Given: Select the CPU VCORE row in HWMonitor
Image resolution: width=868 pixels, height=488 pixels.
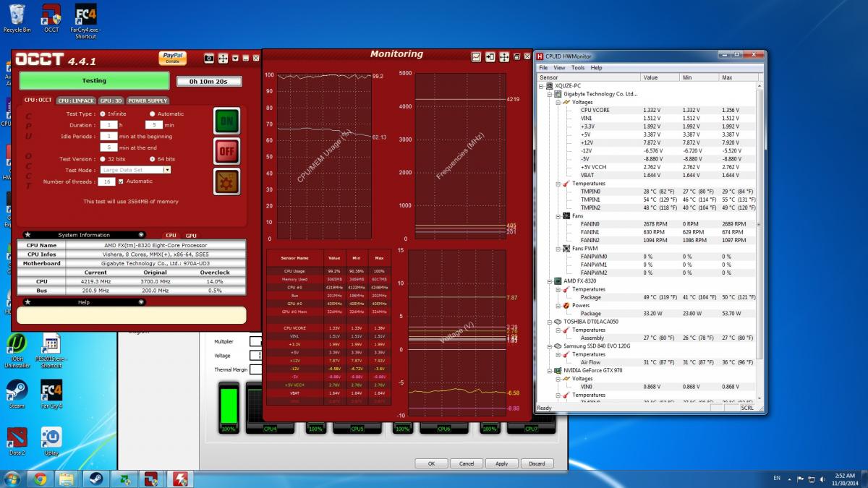Looking at the screenshot, I should 648,110.
